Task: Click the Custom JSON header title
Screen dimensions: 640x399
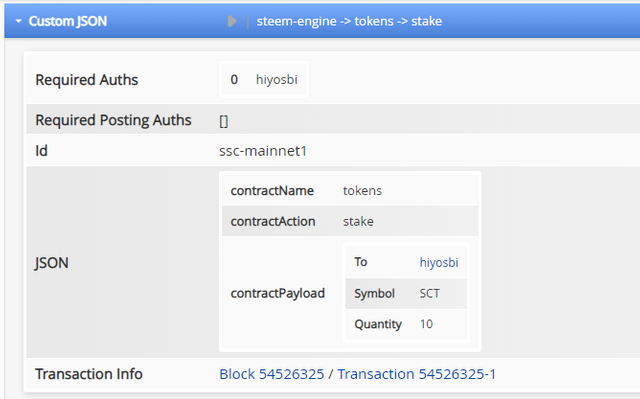Action: click(x=68, y=21)
